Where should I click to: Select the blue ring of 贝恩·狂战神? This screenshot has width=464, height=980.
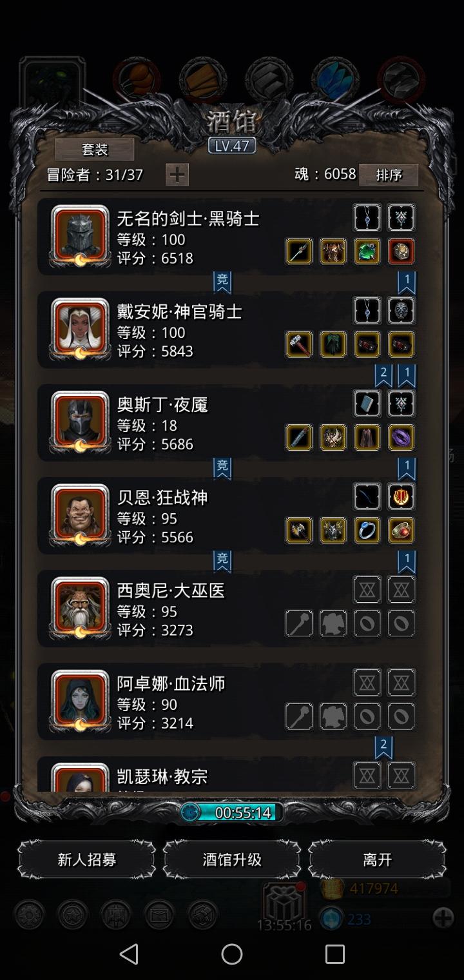coord(367,530)
